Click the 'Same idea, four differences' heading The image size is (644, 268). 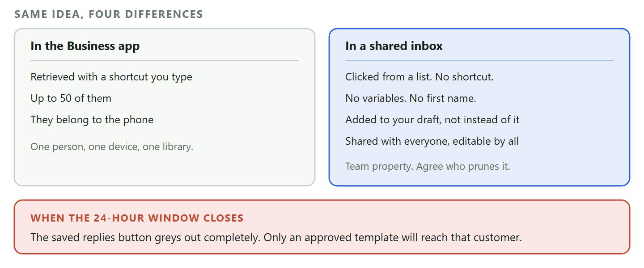click(109, 14)
